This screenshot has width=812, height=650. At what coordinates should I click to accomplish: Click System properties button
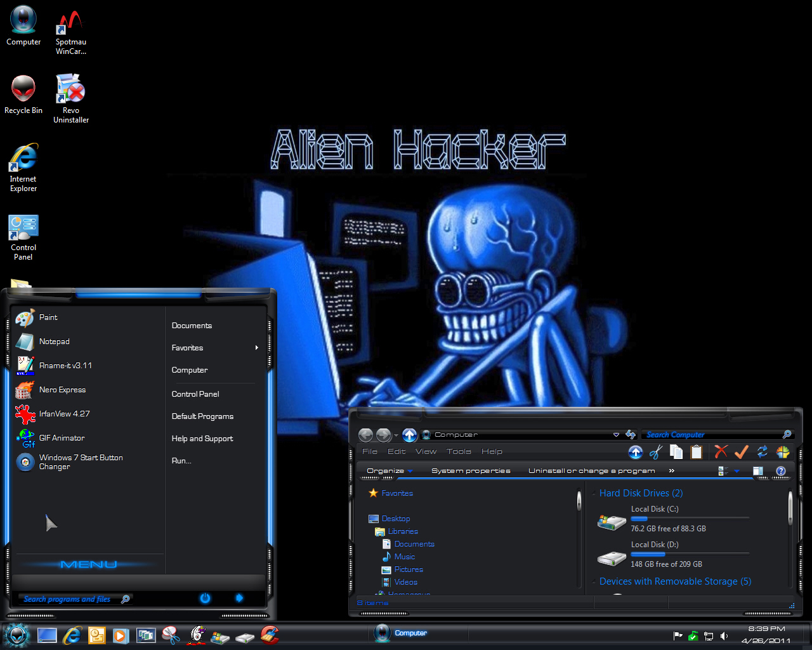pos(471,471)
